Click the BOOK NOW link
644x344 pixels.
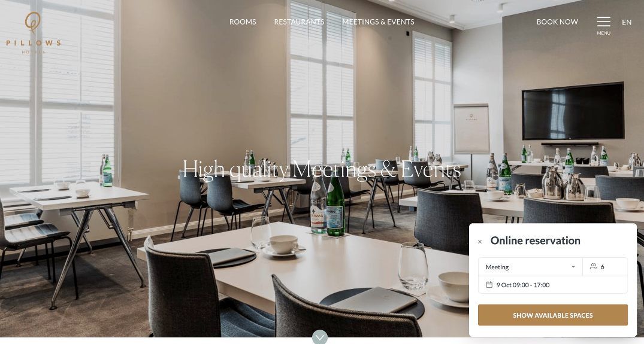[557, 22]
